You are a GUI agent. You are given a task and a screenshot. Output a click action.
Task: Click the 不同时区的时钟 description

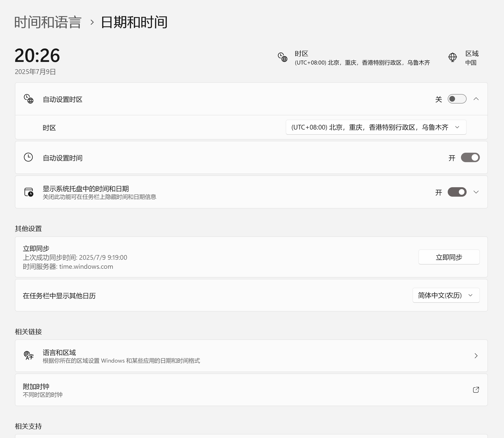coord(43,395)
